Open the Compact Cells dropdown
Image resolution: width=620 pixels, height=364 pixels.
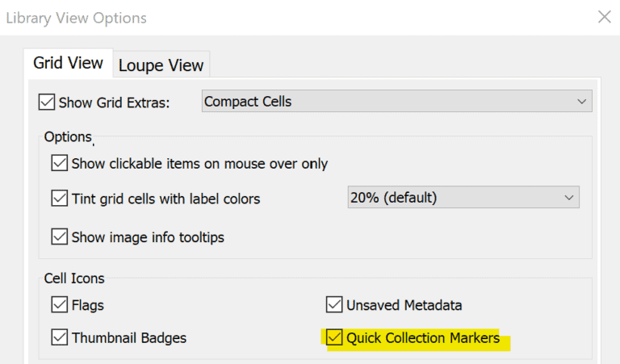pos(396,102)
